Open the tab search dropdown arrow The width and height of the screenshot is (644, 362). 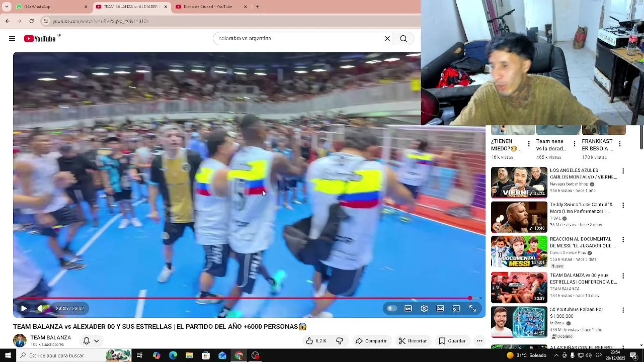(x=7, y=7)
